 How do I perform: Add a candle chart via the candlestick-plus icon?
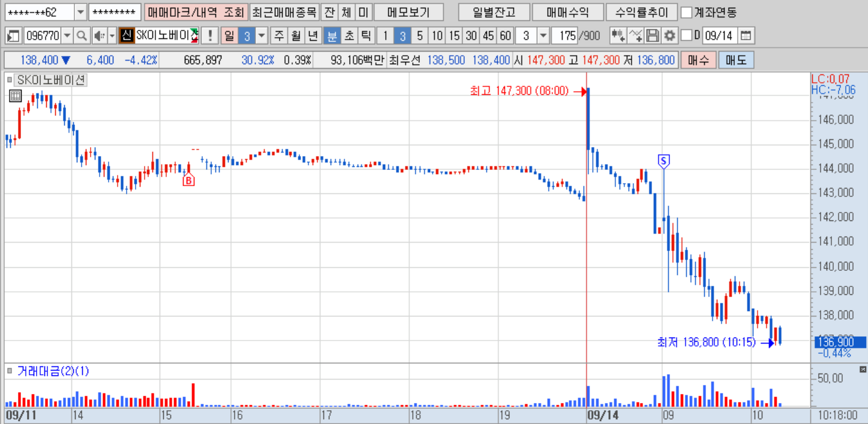click(618, 36)
